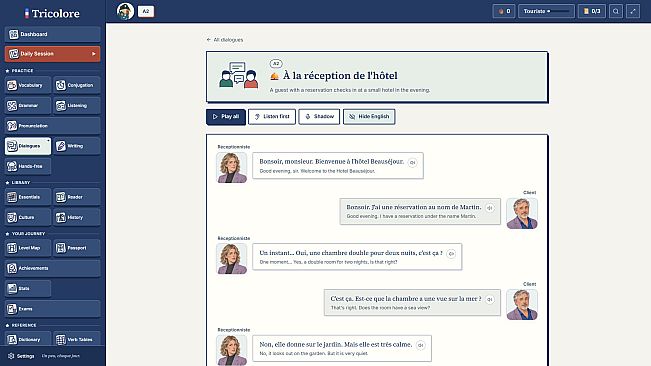651x366 pixels.
Task: Play all dialogue lines
Action: (226, 117)
